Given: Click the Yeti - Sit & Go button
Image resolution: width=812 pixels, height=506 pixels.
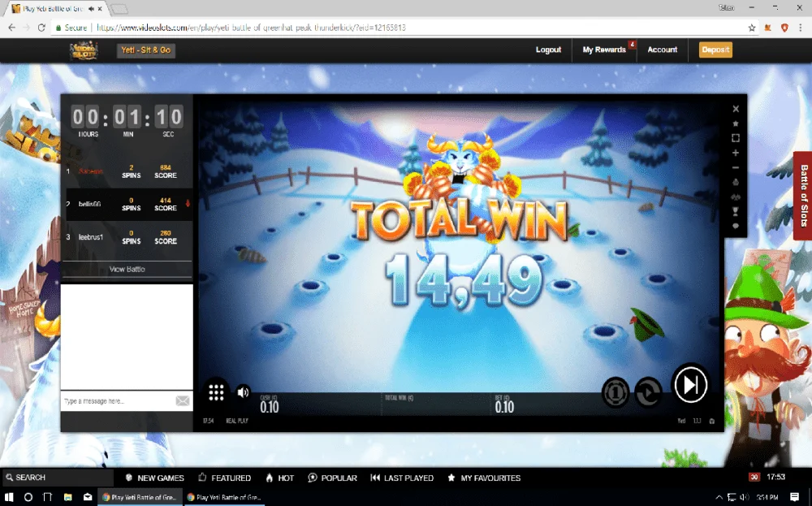Looking at the screenshot, I should 146,50.
